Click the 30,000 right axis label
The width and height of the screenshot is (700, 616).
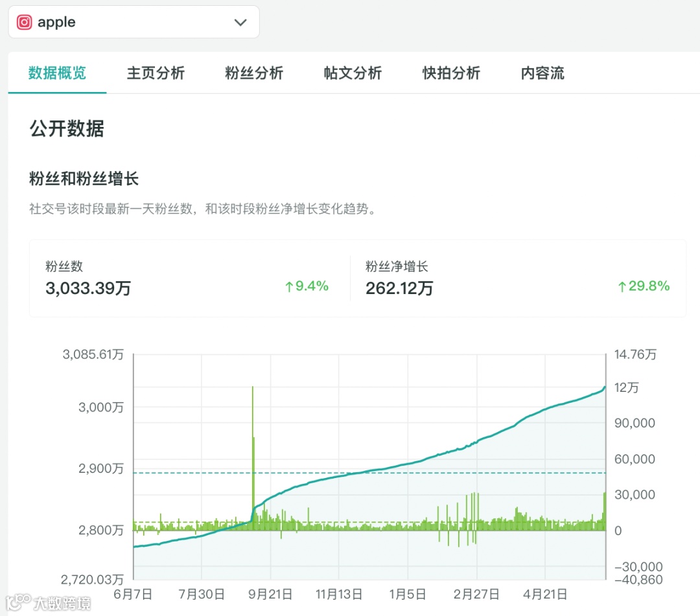tap(635, 494)
